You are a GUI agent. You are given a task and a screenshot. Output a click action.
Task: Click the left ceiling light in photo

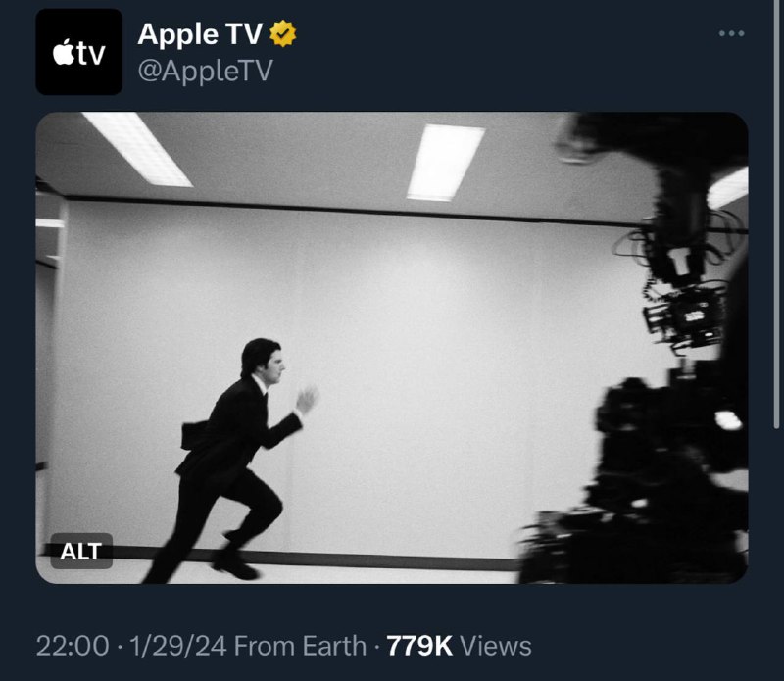pyautogui.click(x=137, y=149)
